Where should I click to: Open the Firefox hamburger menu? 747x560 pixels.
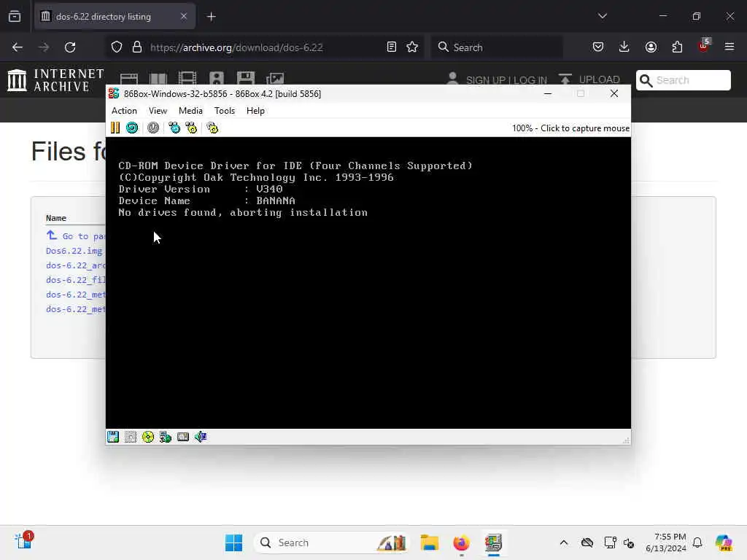pos(729,47)
